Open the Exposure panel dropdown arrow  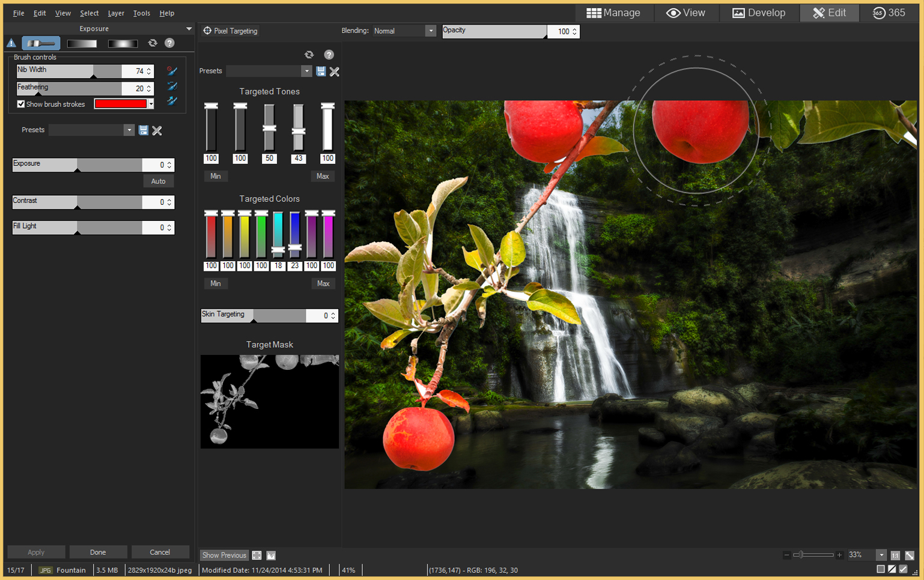[x=189, y=29]
